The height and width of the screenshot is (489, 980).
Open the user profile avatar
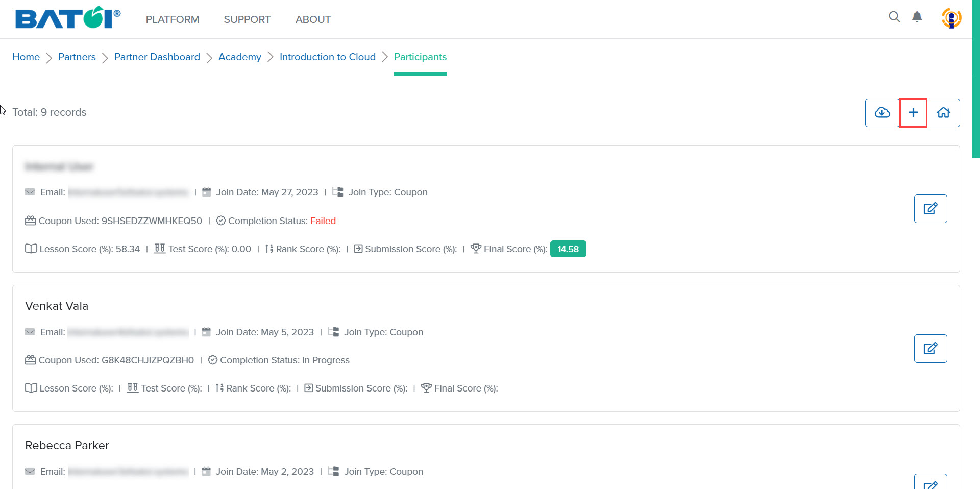coord(951,18)
